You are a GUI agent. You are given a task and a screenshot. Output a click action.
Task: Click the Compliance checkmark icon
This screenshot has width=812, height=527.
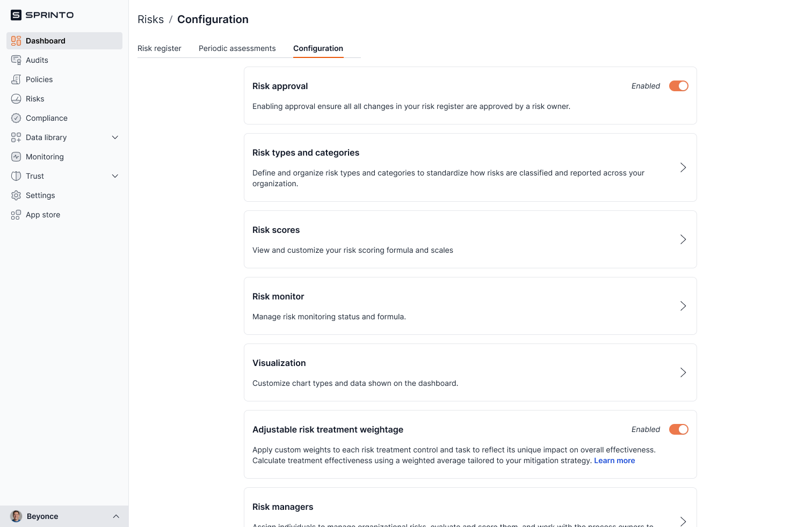16,118
